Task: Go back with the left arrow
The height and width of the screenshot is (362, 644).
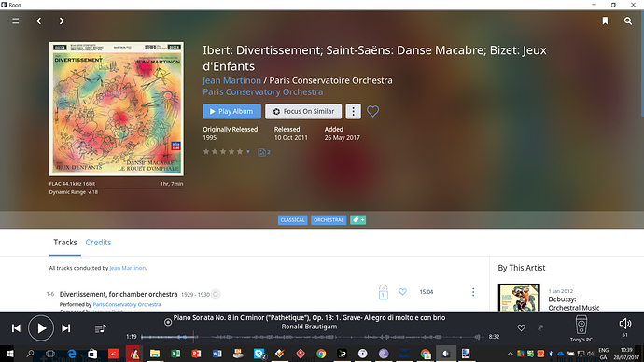Action: 39,21
